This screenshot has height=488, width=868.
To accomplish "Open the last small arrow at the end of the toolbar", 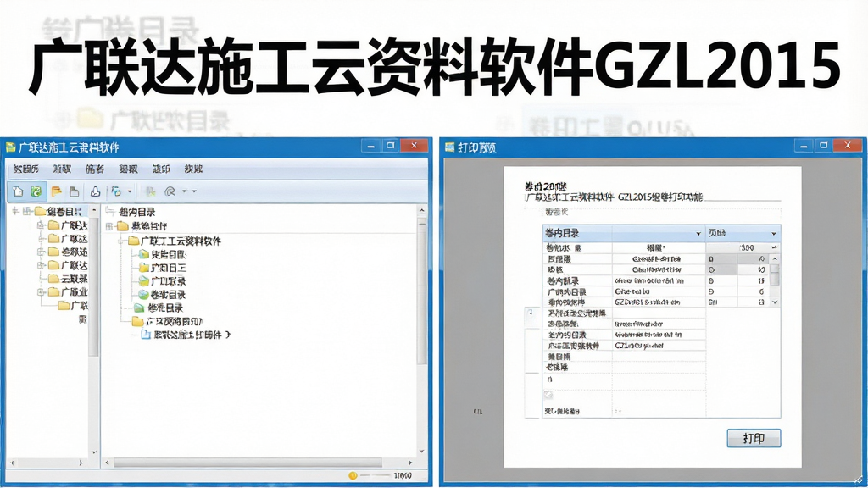I will pos(194,191).
